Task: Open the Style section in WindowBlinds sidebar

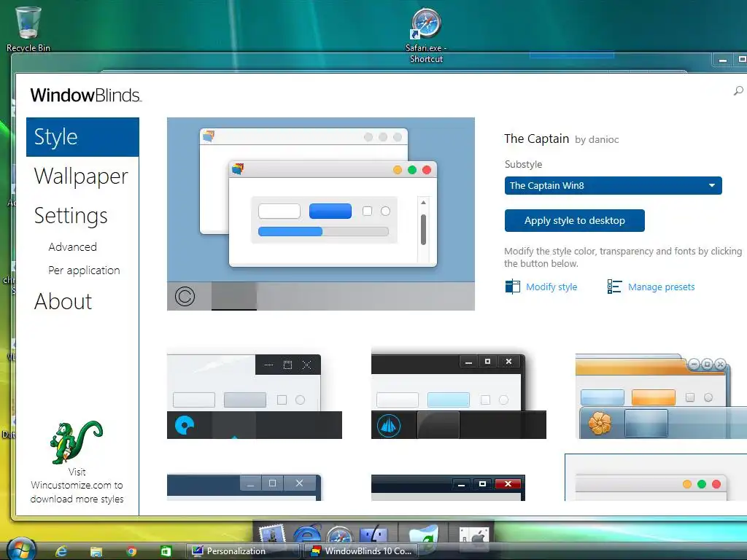Action: click(82, 137)
